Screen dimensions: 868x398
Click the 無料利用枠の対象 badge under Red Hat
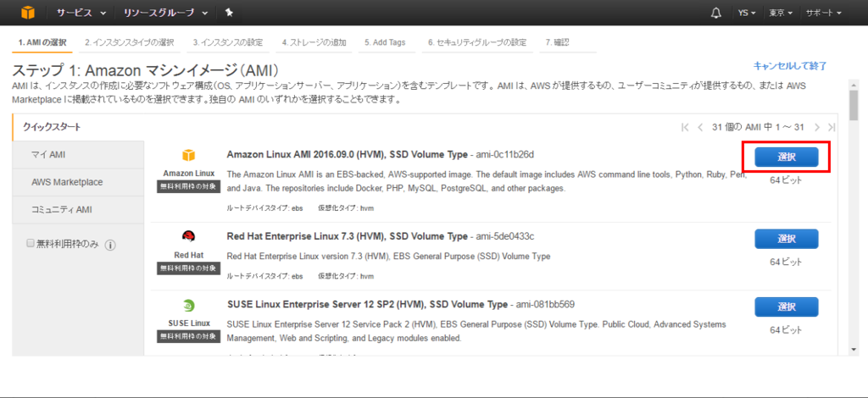point(189,268)
